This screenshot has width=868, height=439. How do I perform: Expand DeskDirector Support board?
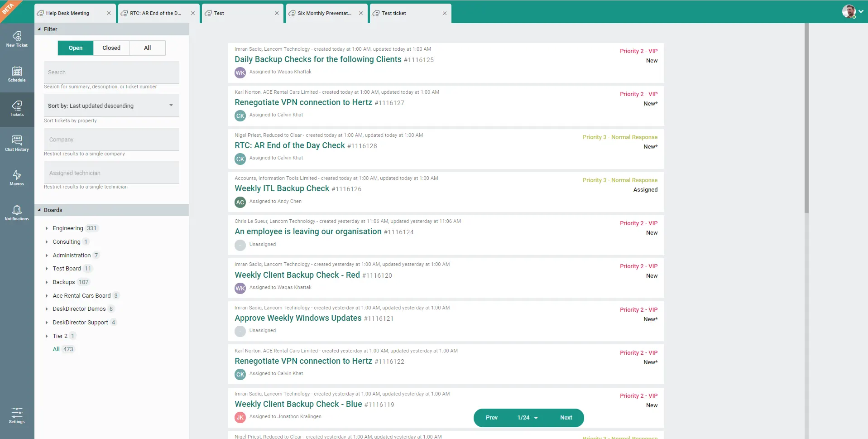coord(47,323)
